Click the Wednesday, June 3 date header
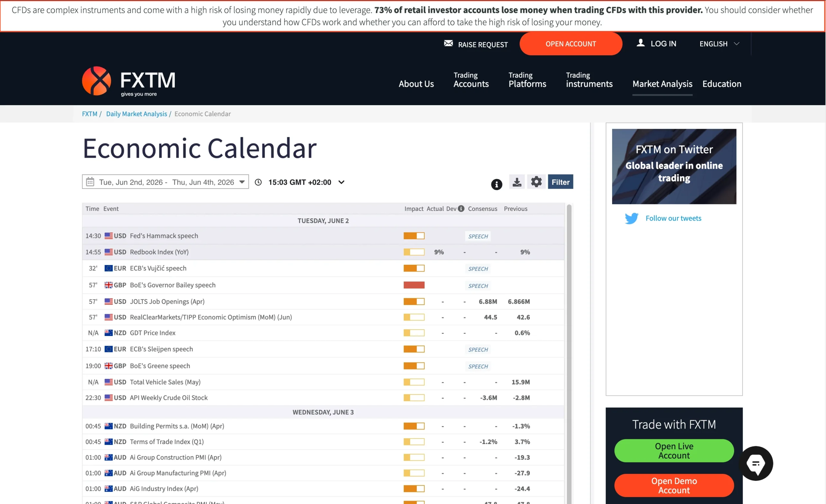Viewport: 826px width, 504px height. (323, 412)
